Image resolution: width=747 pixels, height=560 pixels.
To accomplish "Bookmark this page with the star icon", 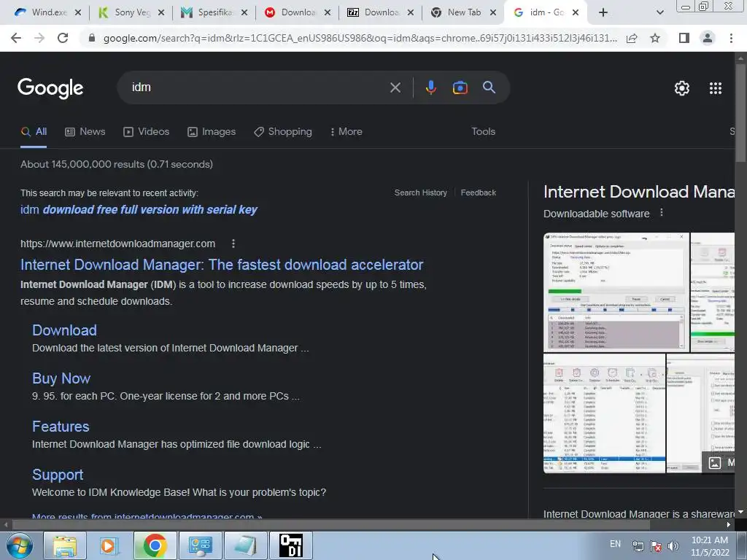I will point(655,38).
